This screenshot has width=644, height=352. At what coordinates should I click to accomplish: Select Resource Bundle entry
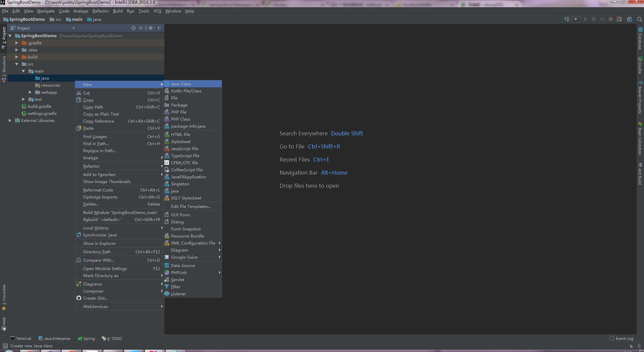(x=193, y=236)
